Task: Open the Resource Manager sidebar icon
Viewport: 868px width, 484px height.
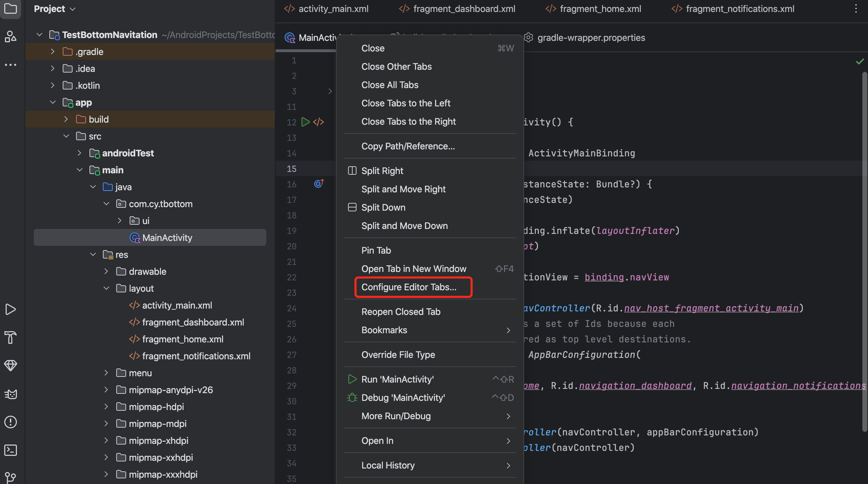Action: click(x=11, y=36)
